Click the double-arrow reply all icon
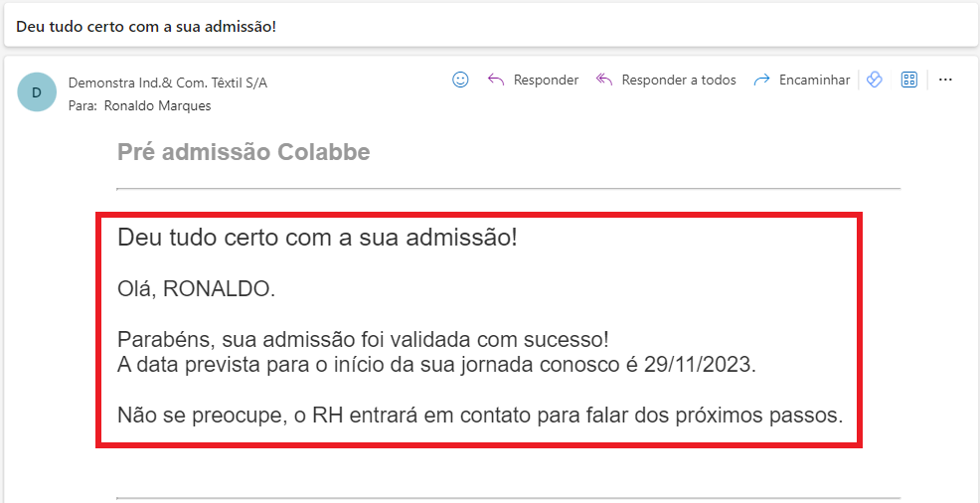980x503 pixels. (603, 80)
